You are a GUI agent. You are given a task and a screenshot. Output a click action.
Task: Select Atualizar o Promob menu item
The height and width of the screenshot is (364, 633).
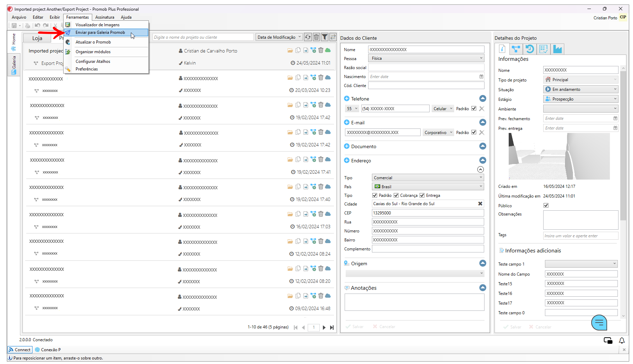(x=106, y=42)
